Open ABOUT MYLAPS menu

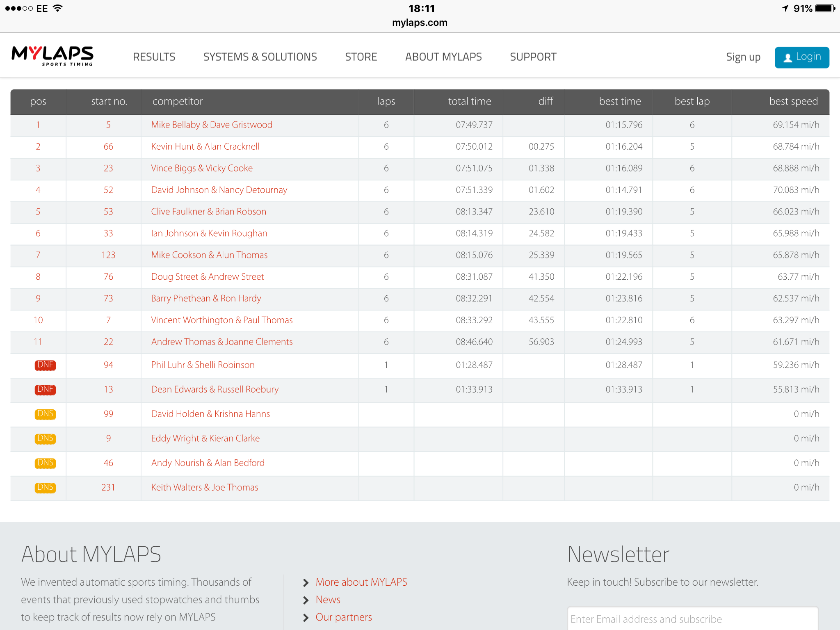pos(443,57)
